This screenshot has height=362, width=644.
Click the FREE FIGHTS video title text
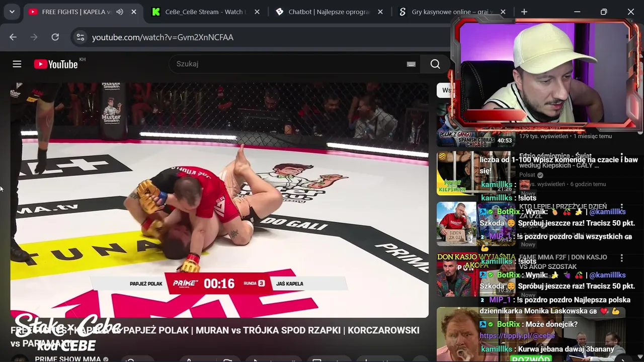215,336
